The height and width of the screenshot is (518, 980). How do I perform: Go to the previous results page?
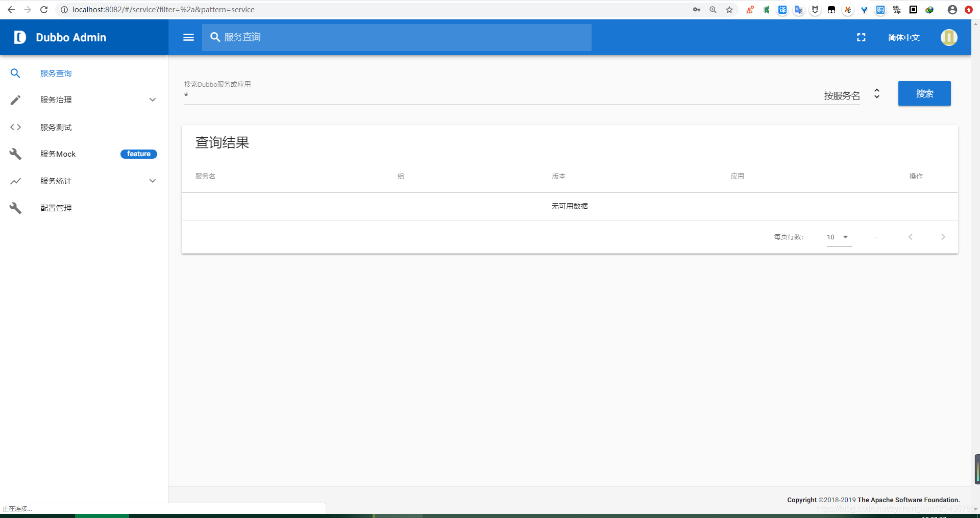pyautogui.click(x=911, y=237)
